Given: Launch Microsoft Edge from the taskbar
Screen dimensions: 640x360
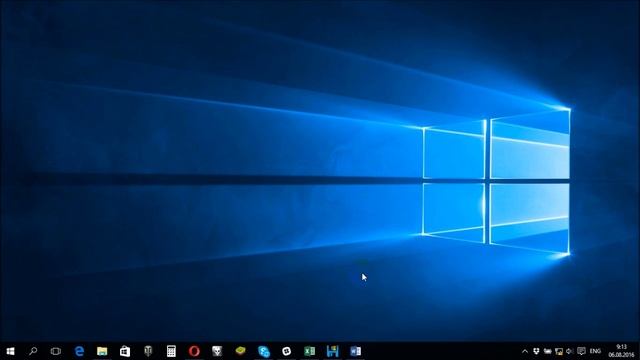Looking at the screenshot, I should 79,351.
